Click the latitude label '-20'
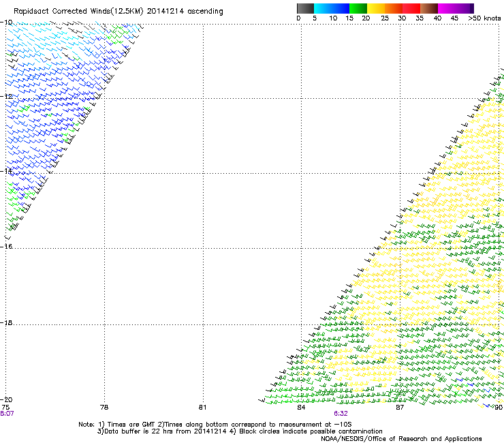 point(6,399)
